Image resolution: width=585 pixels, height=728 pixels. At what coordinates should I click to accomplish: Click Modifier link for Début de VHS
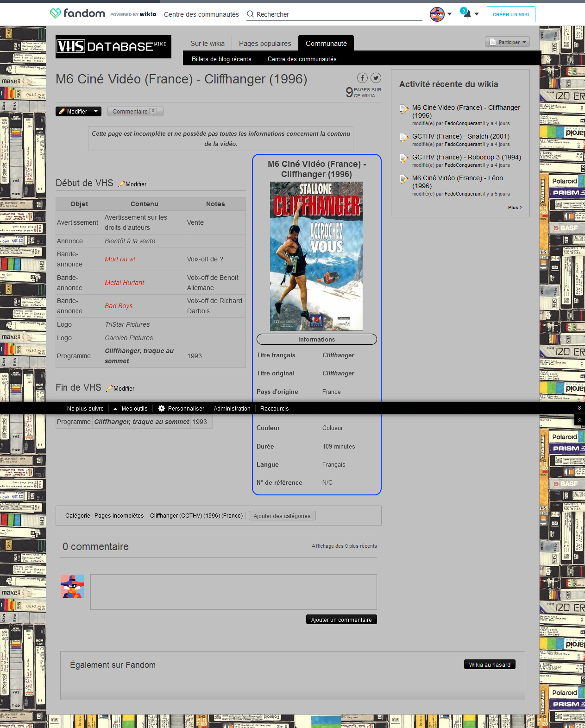(x=136, y=184)
